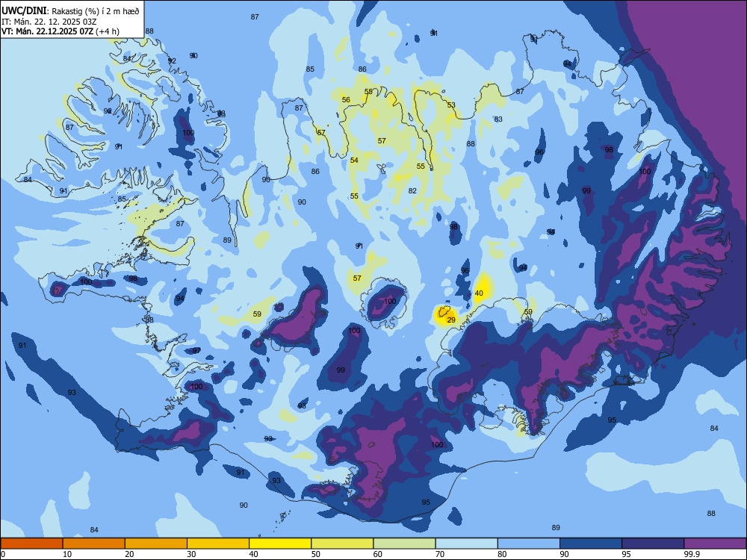Click the 'VT: Mán. 22.12.2025 07Z' line

(x=47, y=31)
